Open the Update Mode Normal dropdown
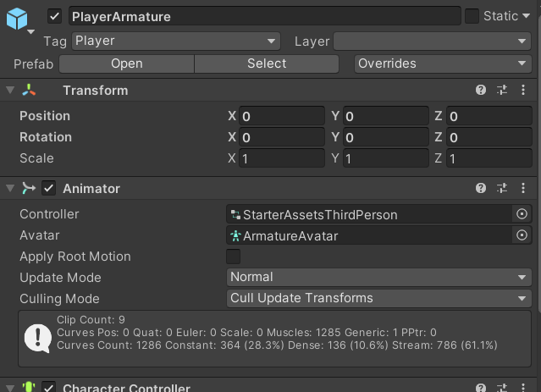541x392 pixels. pyautogui.click(x=378, y=277)
